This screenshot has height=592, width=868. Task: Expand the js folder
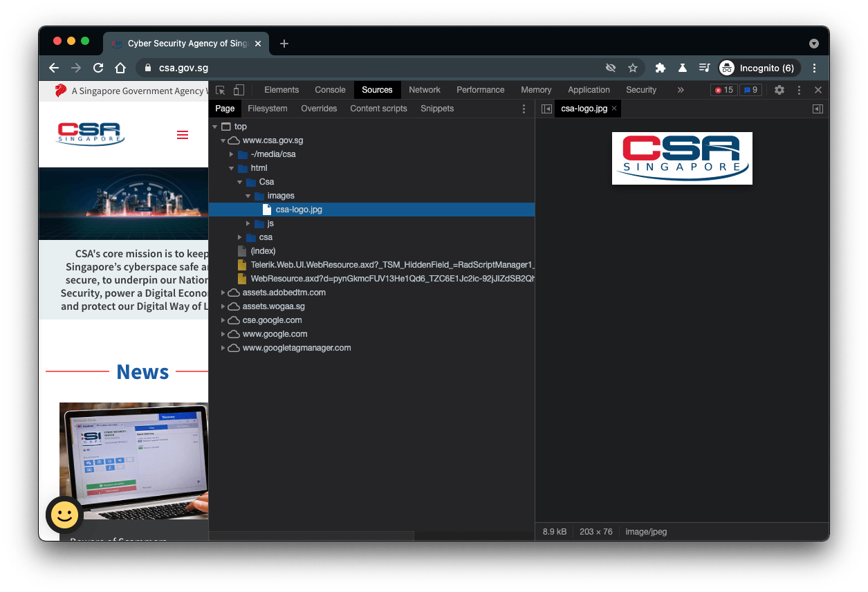pyautogui.click(x=248, y=223)
